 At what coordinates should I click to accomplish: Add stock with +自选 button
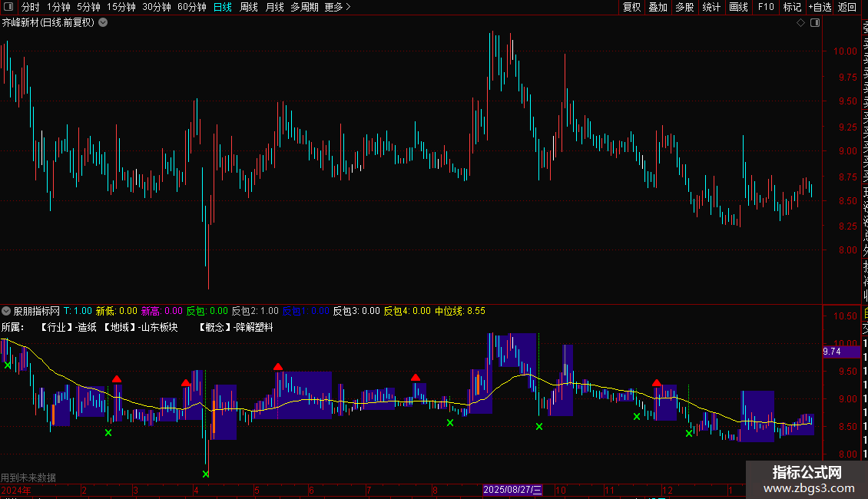[x=820, y=7]
